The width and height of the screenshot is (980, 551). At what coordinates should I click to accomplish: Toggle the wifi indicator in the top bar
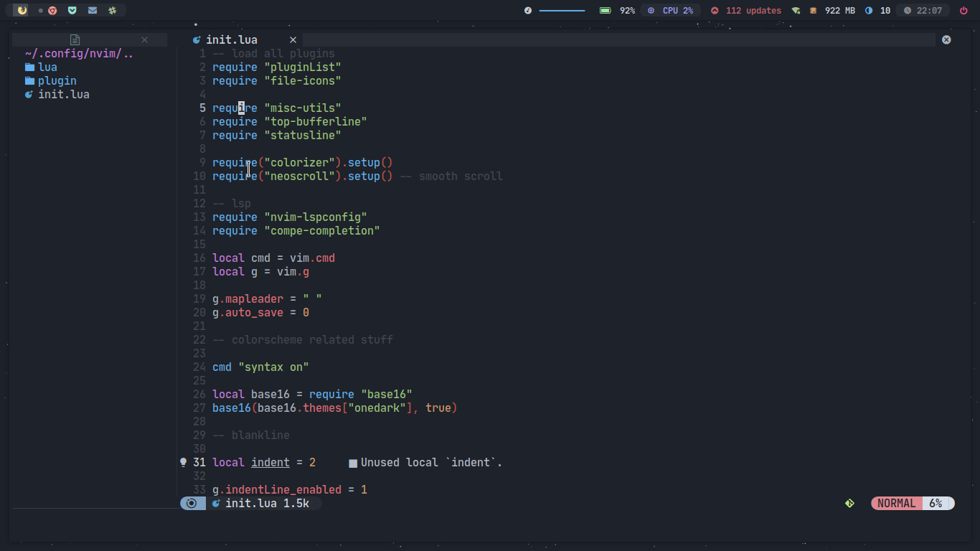pyautogui.click(x=795, y=10)
